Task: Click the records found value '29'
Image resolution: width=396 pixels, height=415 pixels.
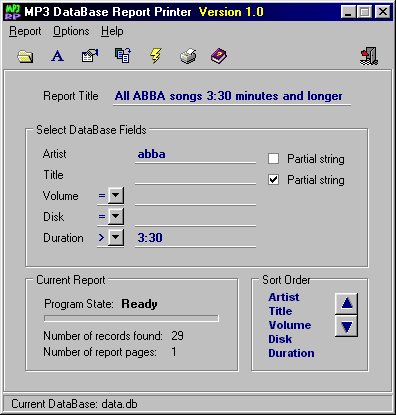Action: pyautogui.click(x=177, y=336)
